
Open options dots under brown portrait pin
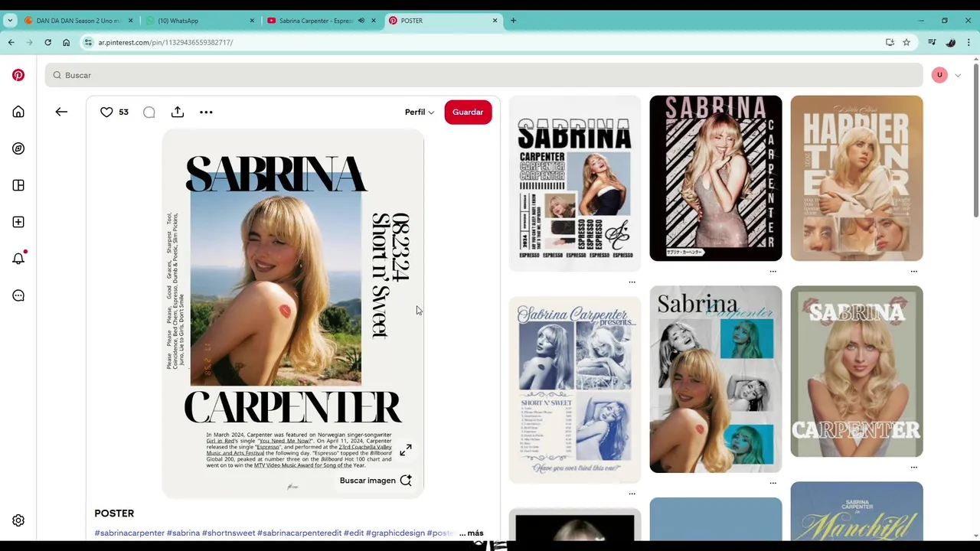(913, 467)
